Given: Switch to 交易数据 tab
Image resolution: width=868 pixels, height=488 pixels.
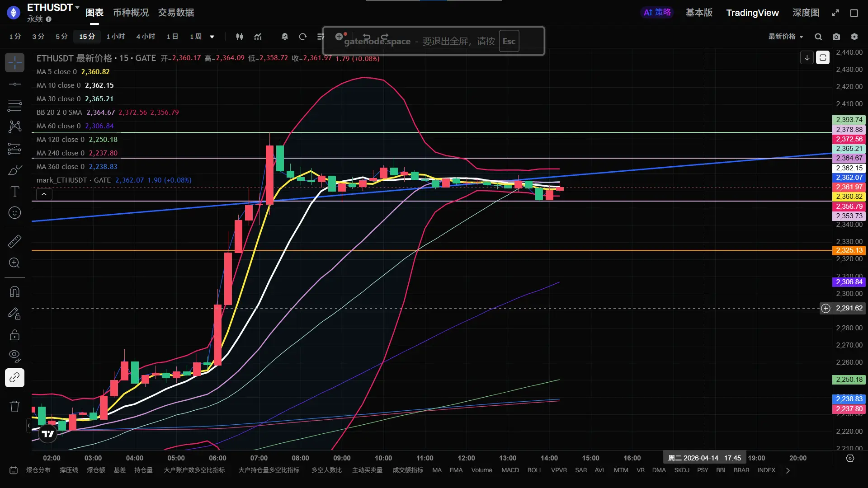Looking at the screenshot, I should click(x=176, y=13).
